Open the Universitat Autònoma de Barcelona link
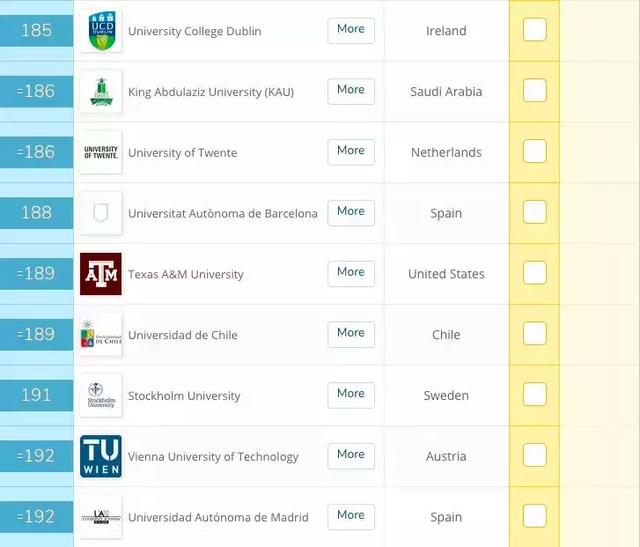The image size is (640, 547). (x=222, y=213)
